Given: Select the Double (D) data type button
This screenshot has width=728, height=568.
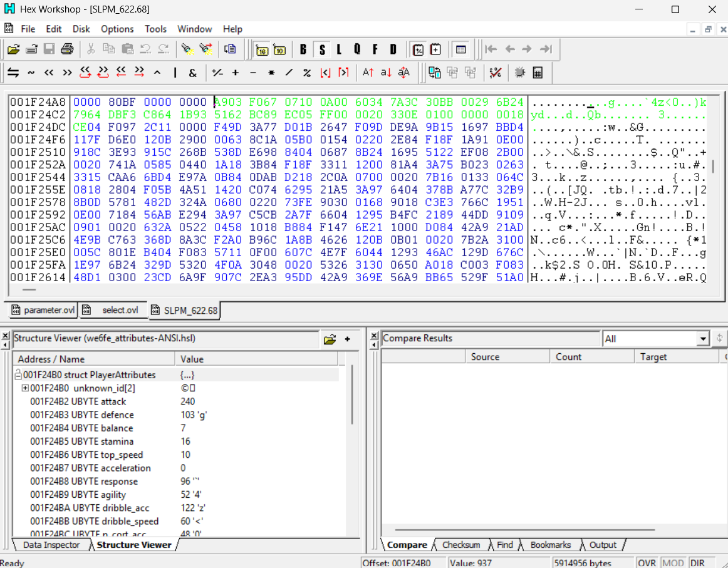Looking at the screenshot, I should pos(393,49).
